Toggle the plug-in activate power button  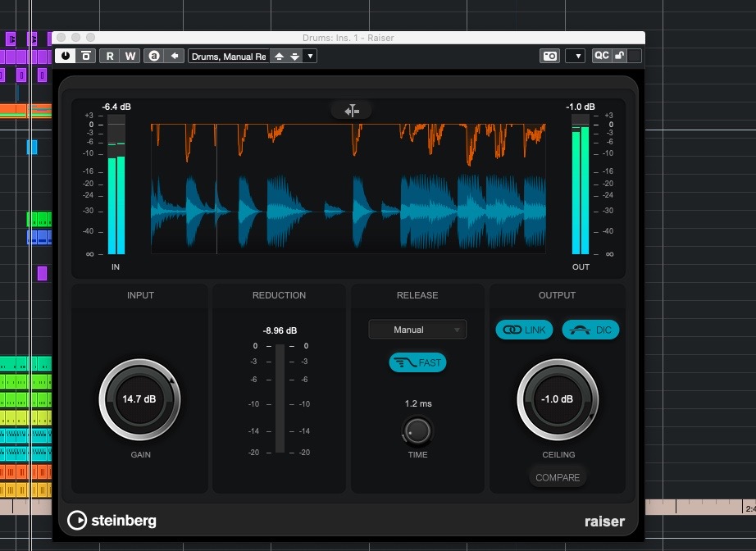[65, 56]
